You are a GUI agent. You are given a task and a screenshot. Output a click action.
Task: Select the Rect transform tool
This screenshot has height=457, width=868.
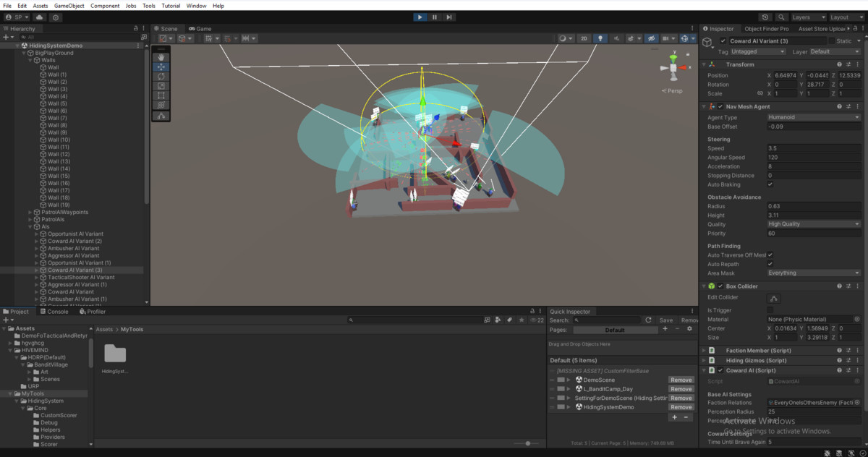click(x=161, y=94)
